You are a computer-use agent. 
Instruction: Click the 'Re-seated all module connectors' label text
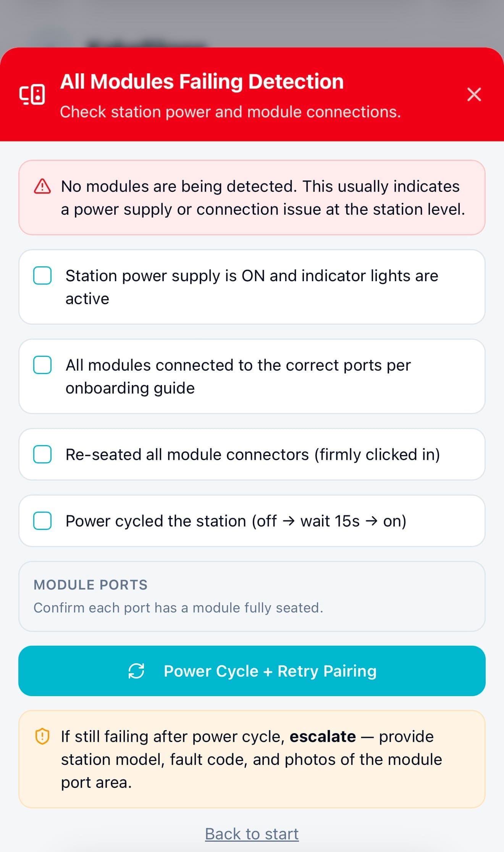(x=253, y=455)
